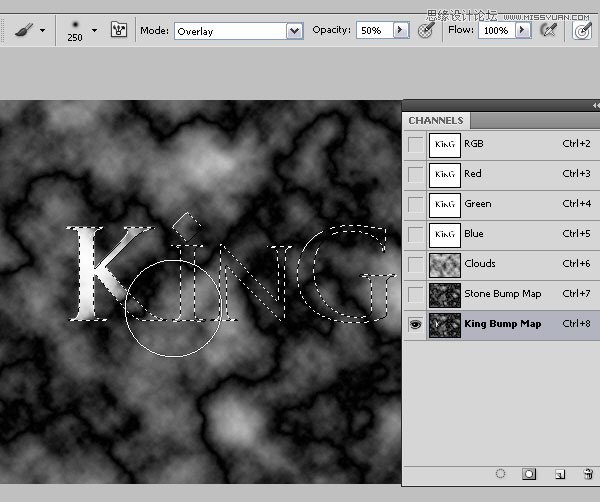Click the Brush tool preset icon

(24, 30)
